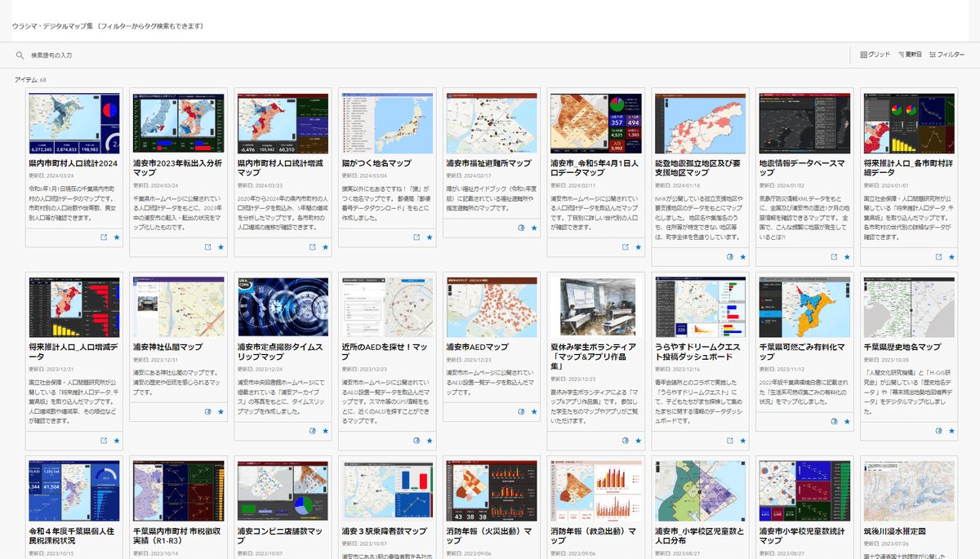Click the 浦安神社仏閣マップ title link
The image size is (980, 559).
(x=167, y=347)
